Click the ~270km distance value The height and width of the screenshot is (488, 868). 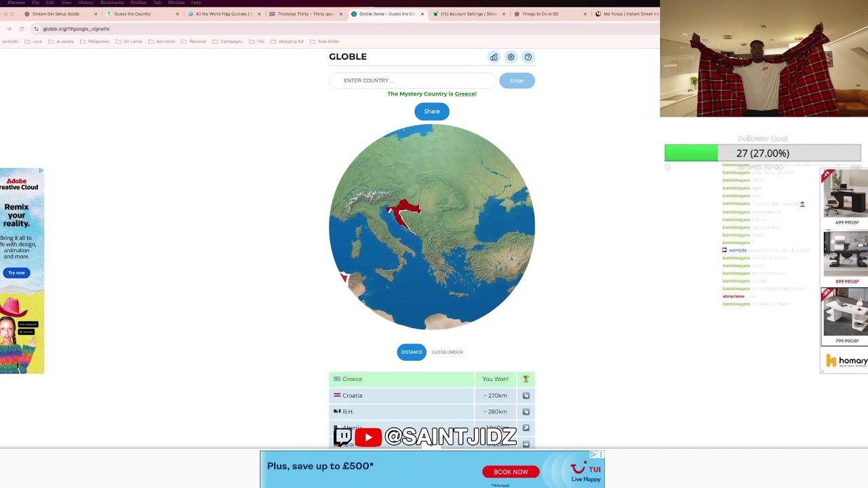pos(496,395)
